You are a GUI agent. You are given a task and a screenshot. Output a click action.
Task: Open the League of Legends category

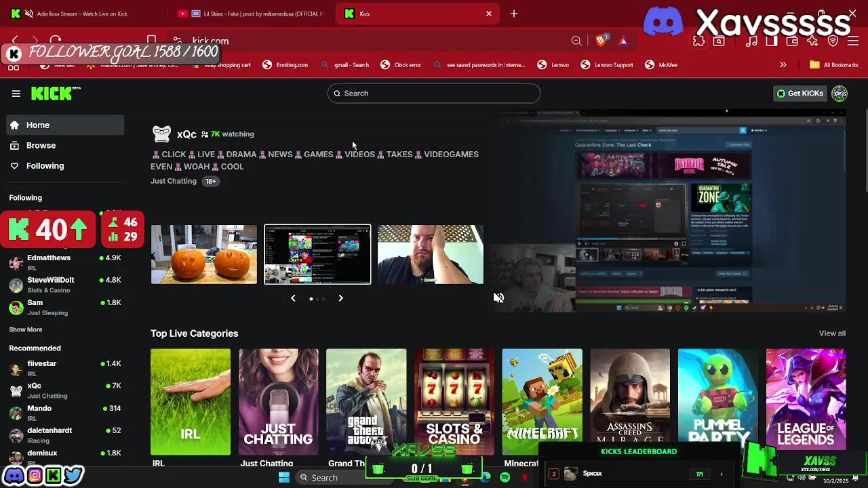[806, 402]
